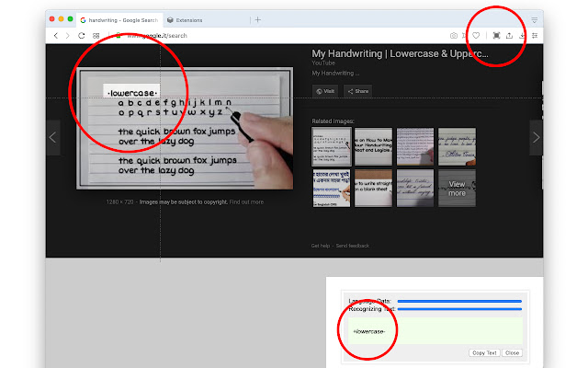Click the heart bookmark icon in address bar

click(475, 36)
